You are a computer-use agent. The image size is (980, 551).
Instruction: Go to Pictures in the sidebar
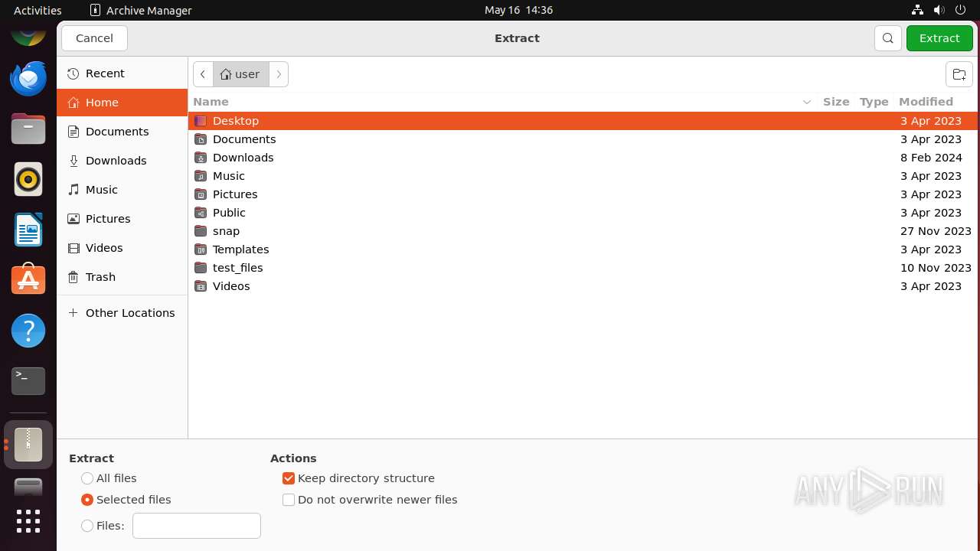tap(122, 219)
